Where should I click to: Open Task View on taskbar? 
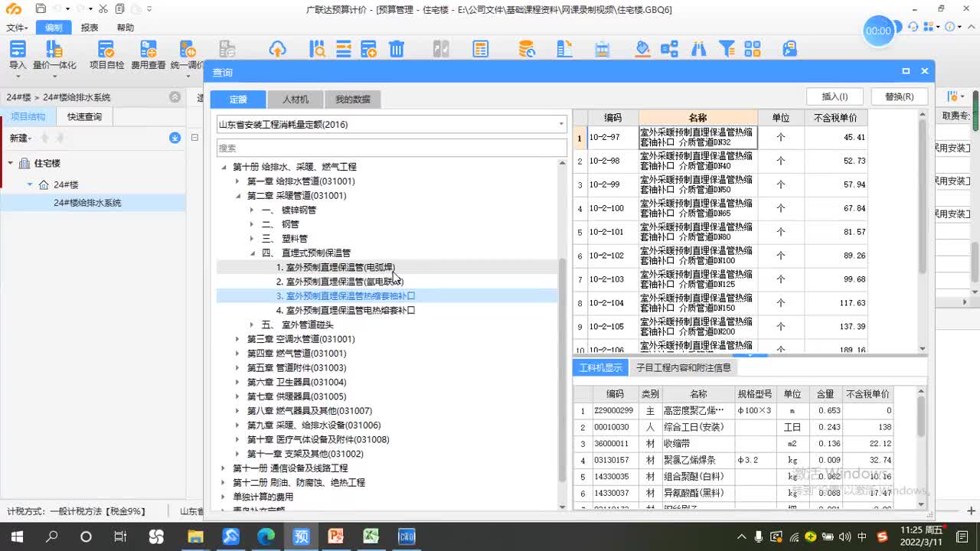tap(120, 536)
